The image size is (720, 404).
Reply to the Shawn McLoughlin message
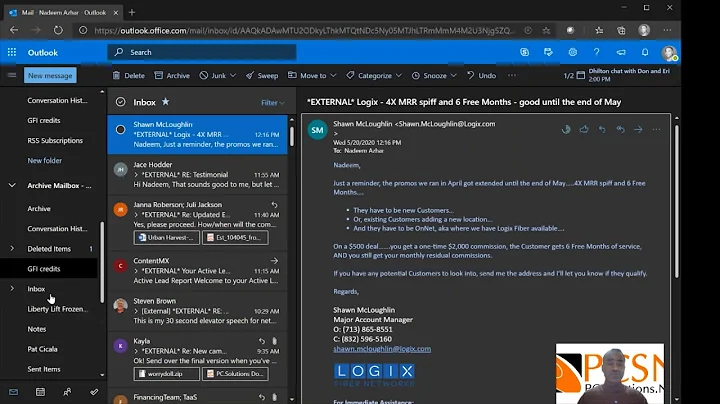click(x=602, y=130)
